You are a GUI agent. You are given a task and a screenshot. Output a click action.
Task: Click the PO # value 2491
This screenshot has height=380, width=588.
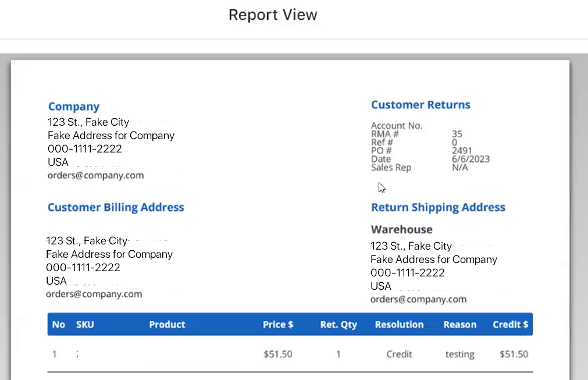point(462,151)
